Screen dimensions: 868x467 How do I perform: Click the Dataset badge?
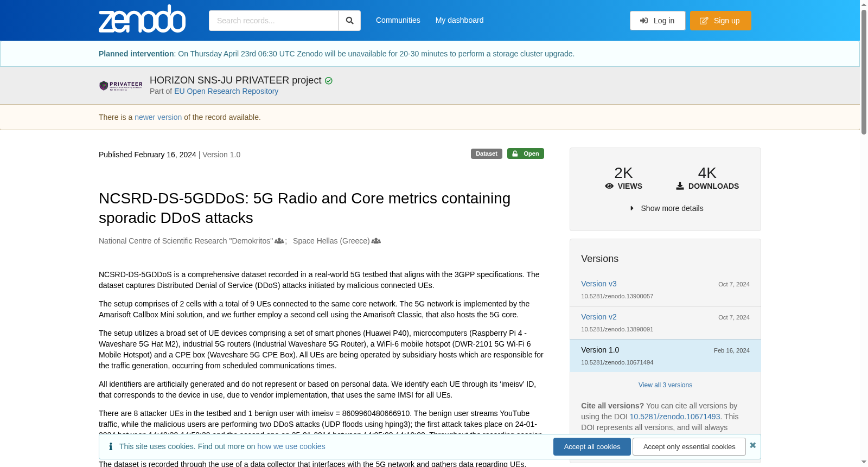coord(487,153)
